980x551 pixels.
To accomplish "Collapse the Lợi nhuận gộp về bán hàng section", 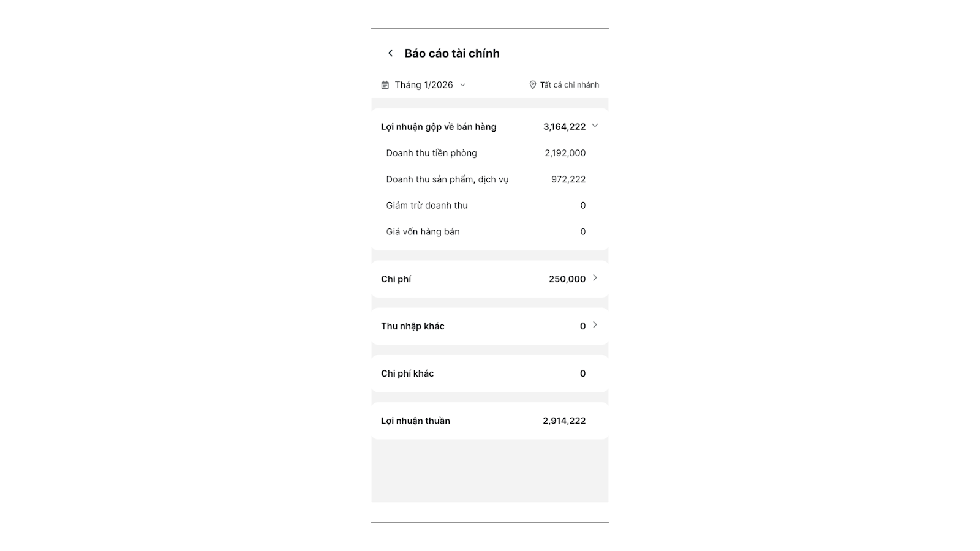I will (x=595, y=126).
